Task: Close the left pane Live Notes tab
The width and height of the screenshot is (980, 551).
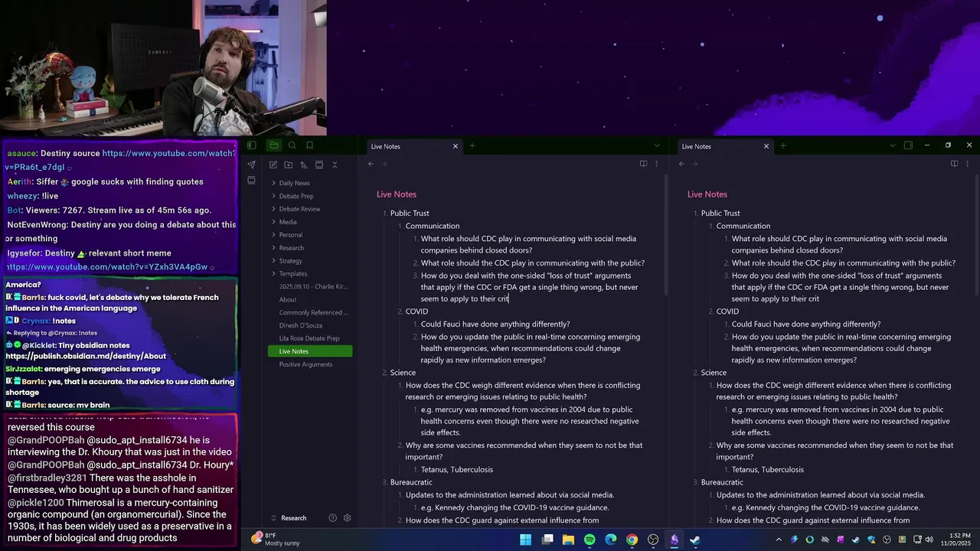Action: click(456, 146)
